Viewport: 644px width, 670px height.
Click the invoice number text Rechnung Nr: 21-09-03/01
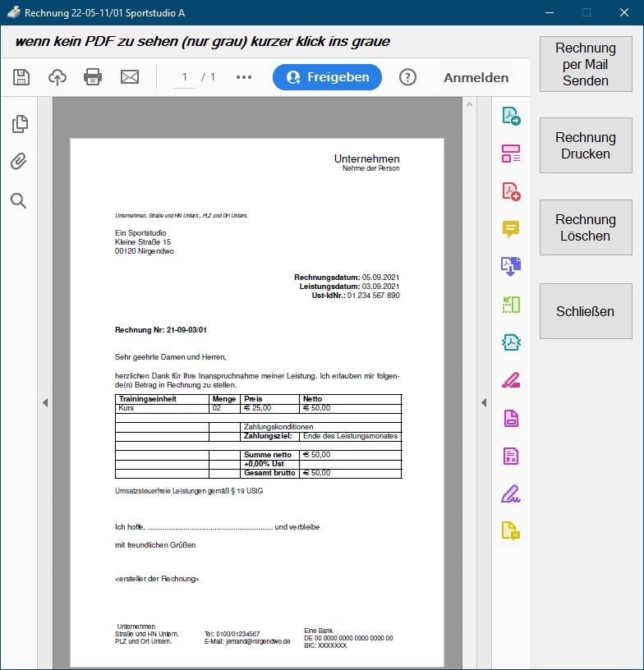point(161,330)
